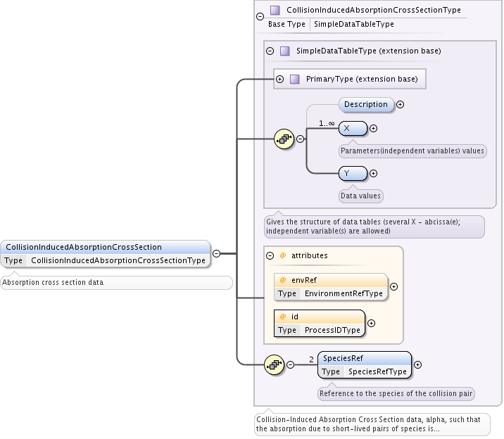Click the 'Base Type' label
504x439 pixels.
pos(286,25)
